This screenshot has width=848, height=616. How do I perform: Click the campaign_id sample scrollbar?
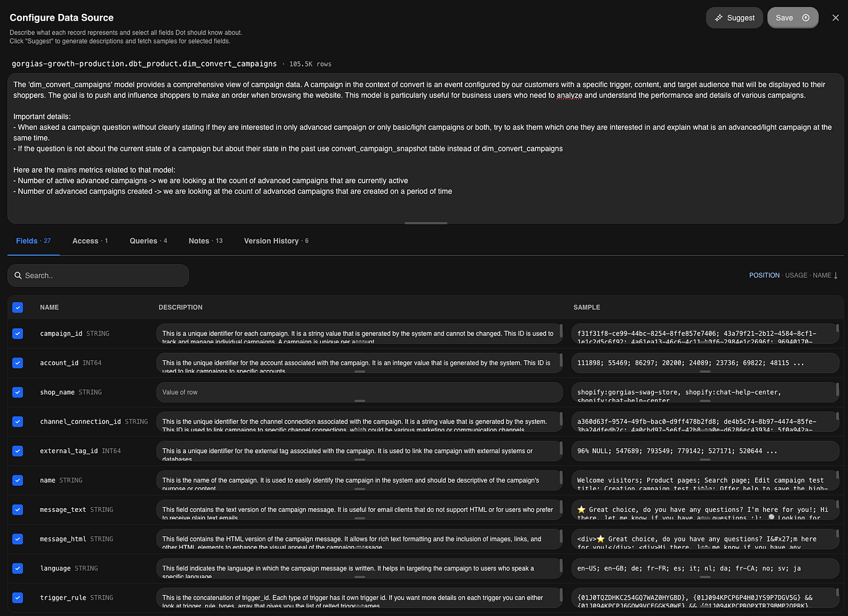[838, 329]
